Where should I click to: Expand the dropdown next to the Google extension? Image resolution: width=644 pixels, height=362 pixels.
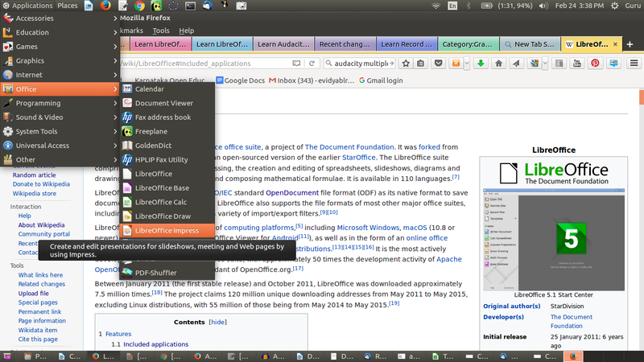[x=545, y=64]
